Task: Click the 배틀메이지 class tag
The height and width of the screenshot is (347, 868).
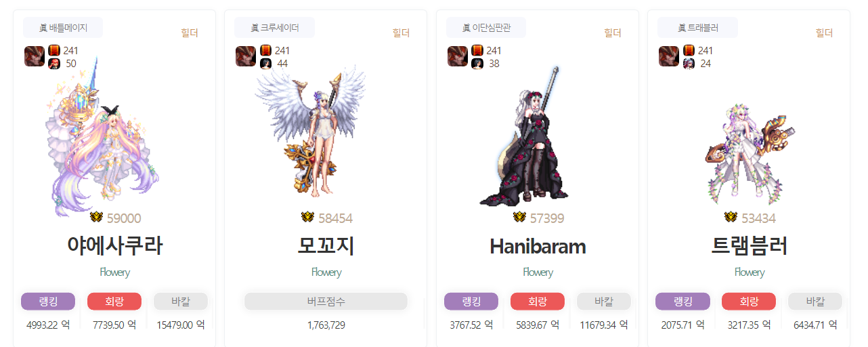Action: pos(63,28)
